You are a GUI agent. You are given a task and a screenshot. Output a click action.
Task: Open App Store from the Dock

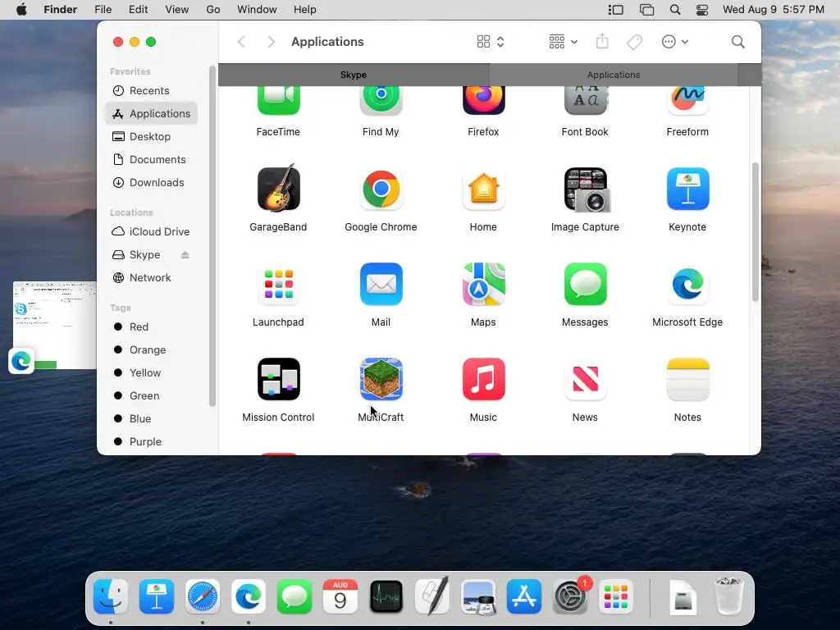[x=524, y=596]
